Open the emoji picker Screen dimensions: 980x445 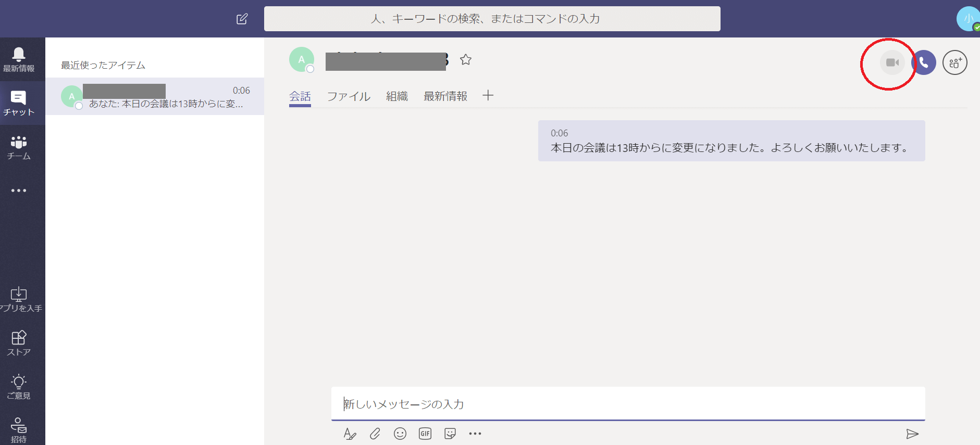[x=400, y=434]
